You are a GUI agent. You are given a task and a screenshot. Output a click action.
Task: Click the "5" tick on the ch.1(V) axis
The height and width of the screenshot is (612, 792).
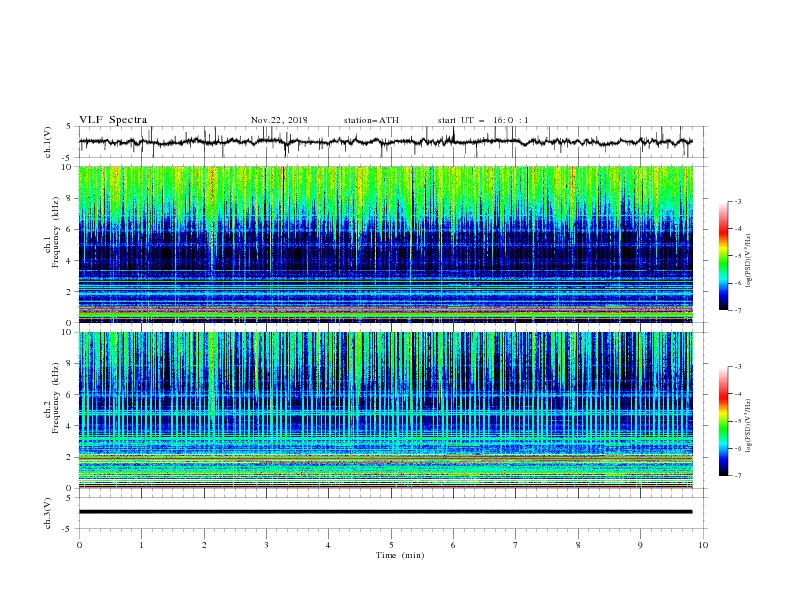coord(70,127)
